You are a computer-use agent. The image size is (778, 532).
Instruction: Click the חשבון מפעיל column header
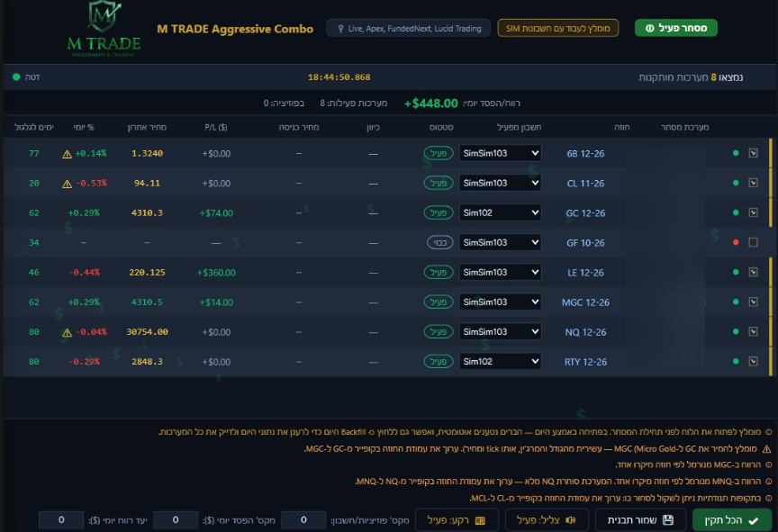click(519, 128)
